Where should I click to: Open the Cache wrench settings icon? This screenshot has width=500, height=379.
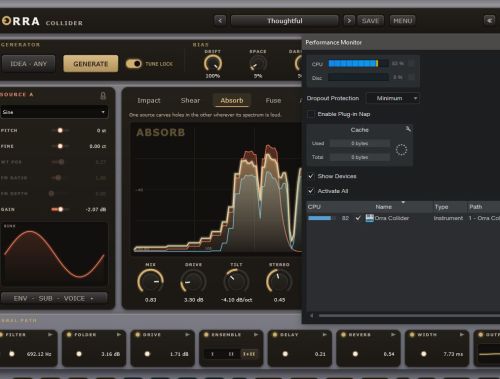(x=408, y=129)
